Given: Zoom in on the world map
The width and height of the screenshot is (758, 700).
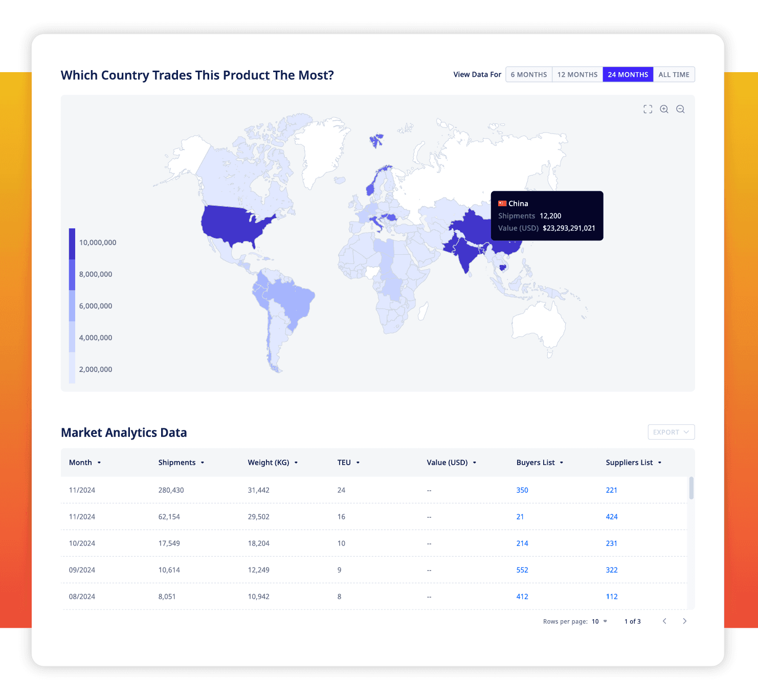Looking at the screenshot, I should click(x=664, y=109).
